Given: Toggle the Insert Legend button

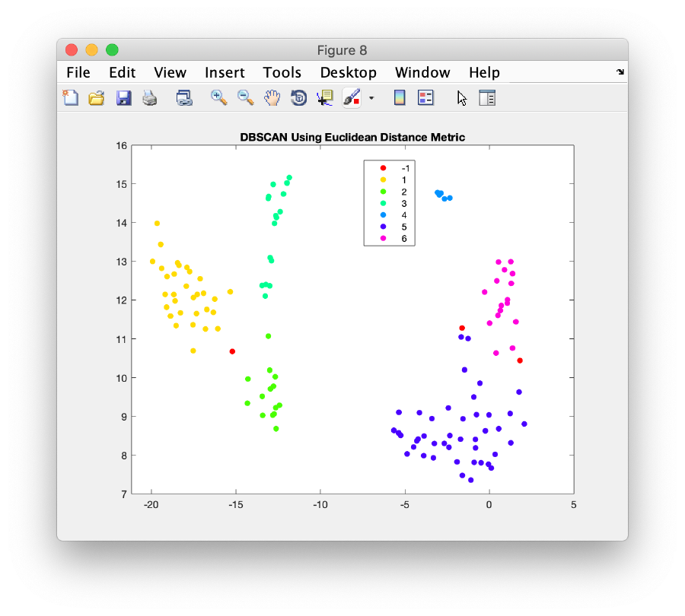Looking at the screenshot, I should (425, 97).
